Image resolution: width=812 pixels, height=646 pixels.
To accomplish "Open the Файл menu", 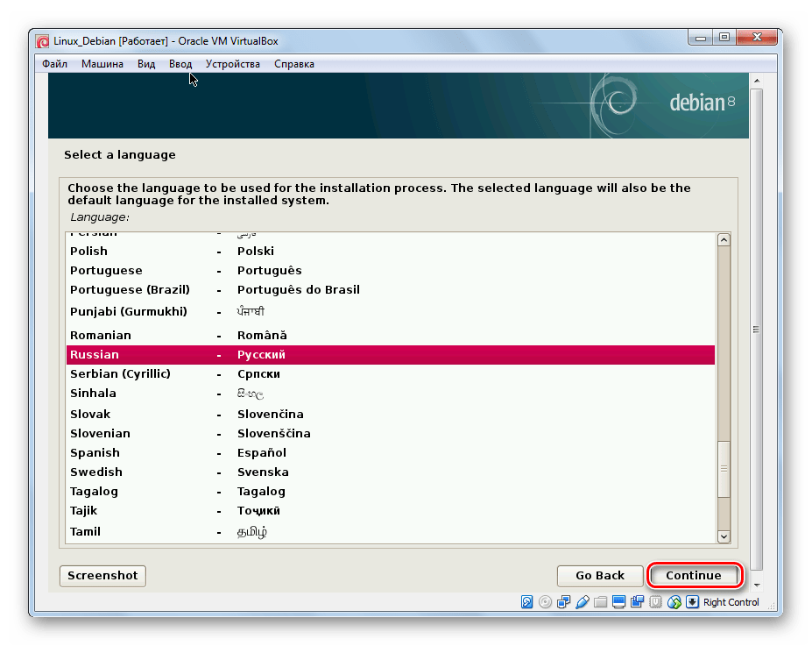I will click(54, 64).
